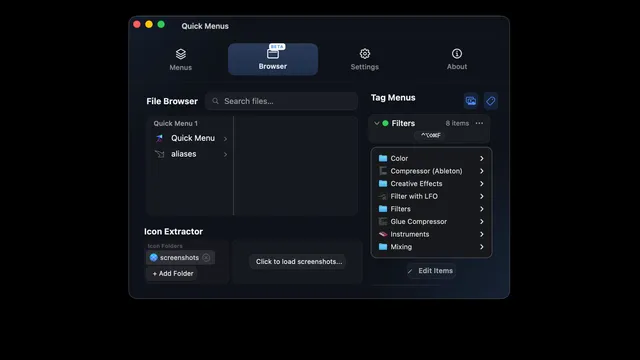Click the Settings gear icon
640x360 pixels.
[x=365, y=53]
